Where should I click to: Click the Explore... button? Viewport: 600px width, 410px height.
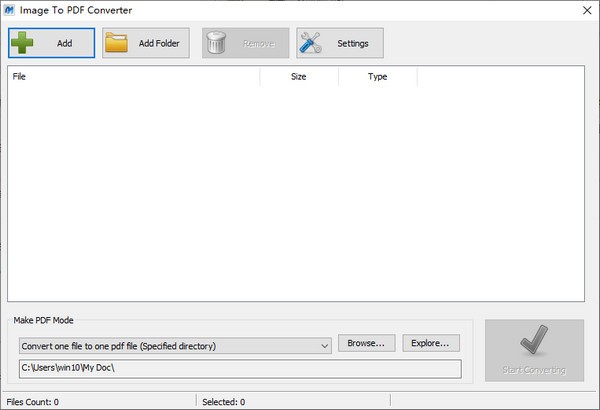[430, 343]
